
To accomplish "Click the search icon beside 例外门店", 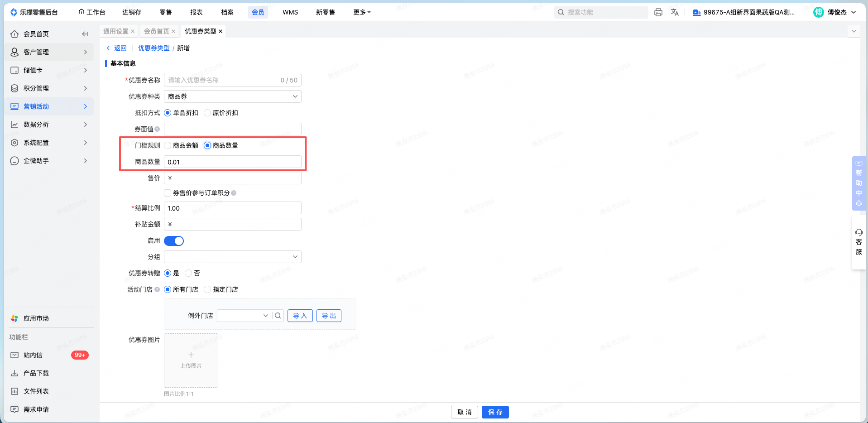I will pyautogui.click(x=278, y=316).
